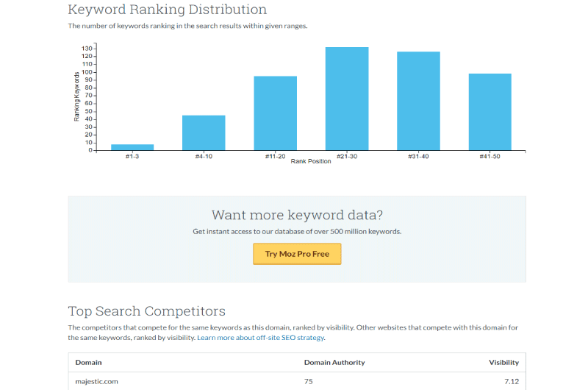The width and height of the screenshot is (588, 390).
Task: Click the #41-50 bar in the chart
Action: (490, 112)
